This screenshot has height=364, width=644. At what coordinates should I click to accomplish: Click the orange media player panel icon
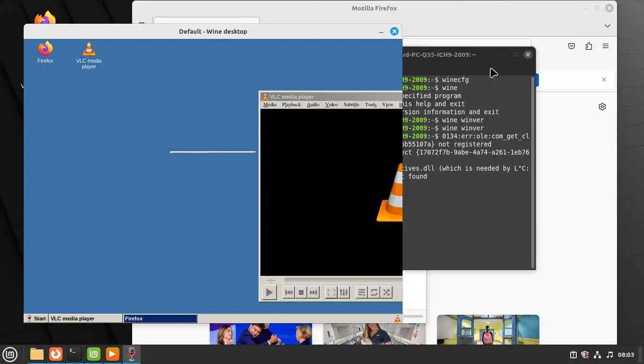(x=113, y=354)
